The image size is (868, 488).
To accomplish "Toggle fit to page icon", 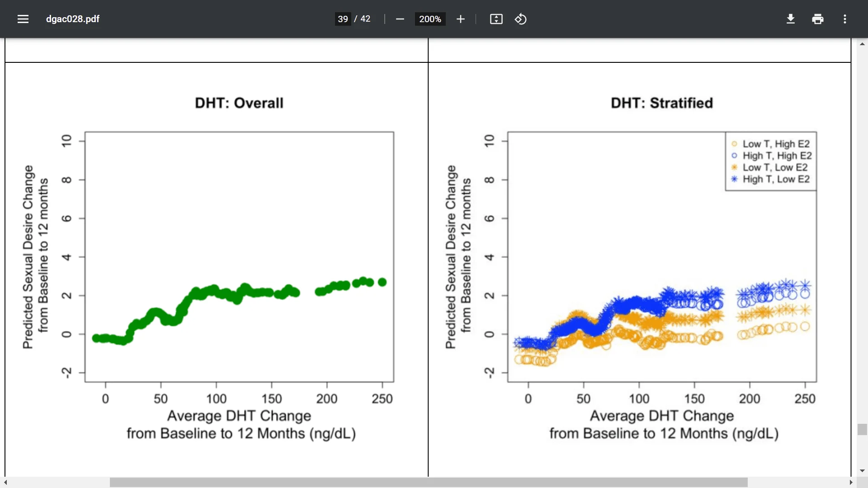I will point(496,19).
